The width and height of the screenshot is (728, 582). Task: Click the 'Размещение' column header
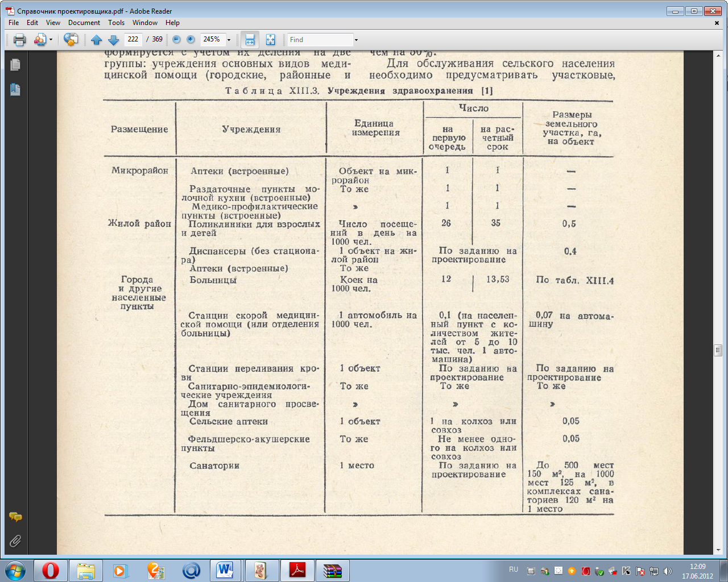click(139, 129)
